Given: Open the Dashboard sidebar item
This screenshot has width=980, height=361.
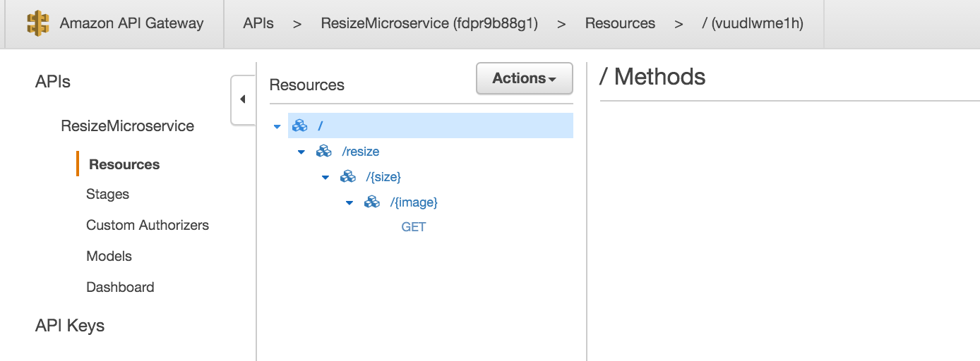Looking at the screenshot, I should [120, 288].
